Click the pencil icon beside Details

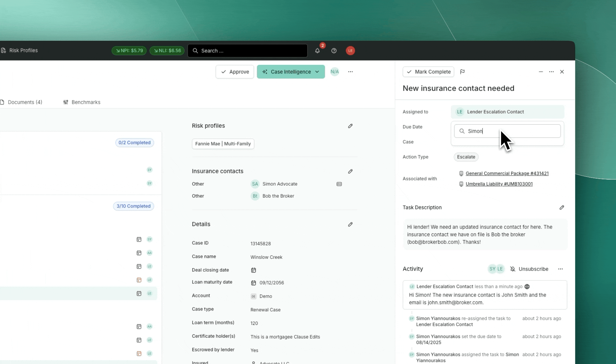pyautogui.click(x=350, y=224)
